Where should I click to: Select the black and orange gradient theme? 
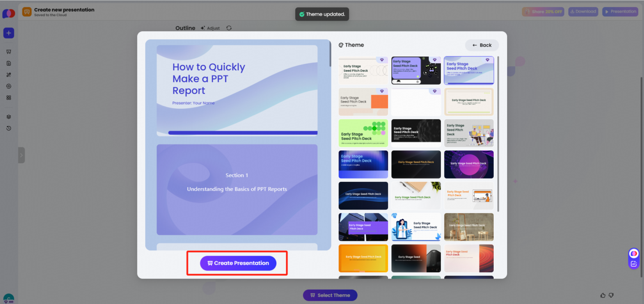click(x=416, y=258)
